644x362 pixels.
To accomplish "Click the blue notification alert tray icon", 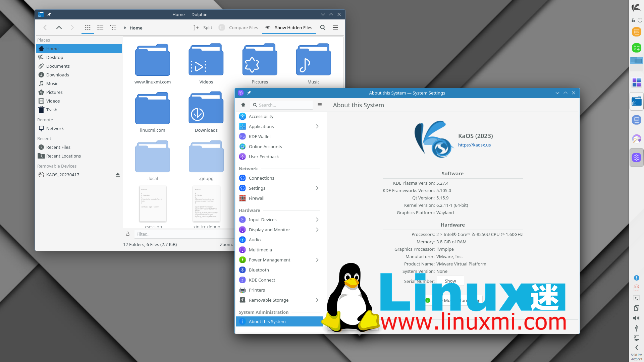I will pos(636,278).
